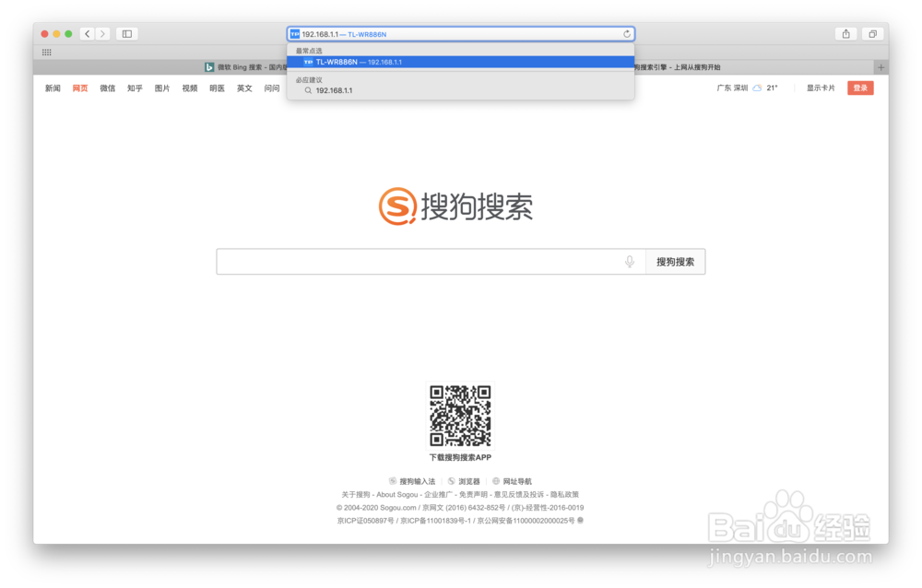Open the 新闻 navigation link
The width and height of the screenshot is (922, 588).
[x=53, y=88]
